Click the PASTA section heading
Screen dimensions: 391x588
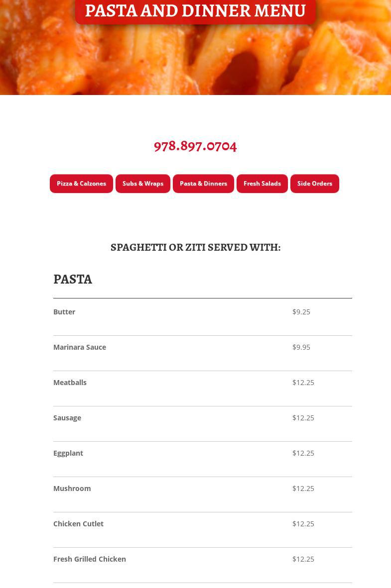click(x=73, y=279)
